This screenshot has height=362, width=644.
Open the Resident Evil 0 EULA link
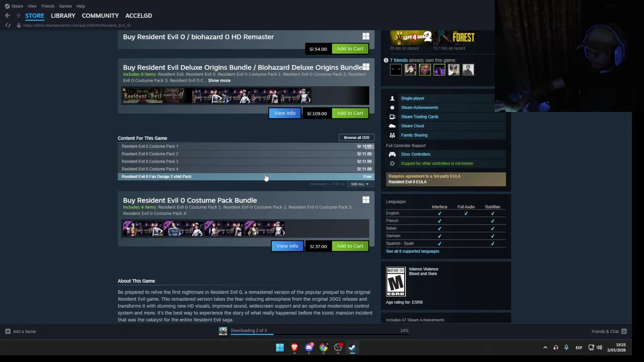tap(408, 182)
